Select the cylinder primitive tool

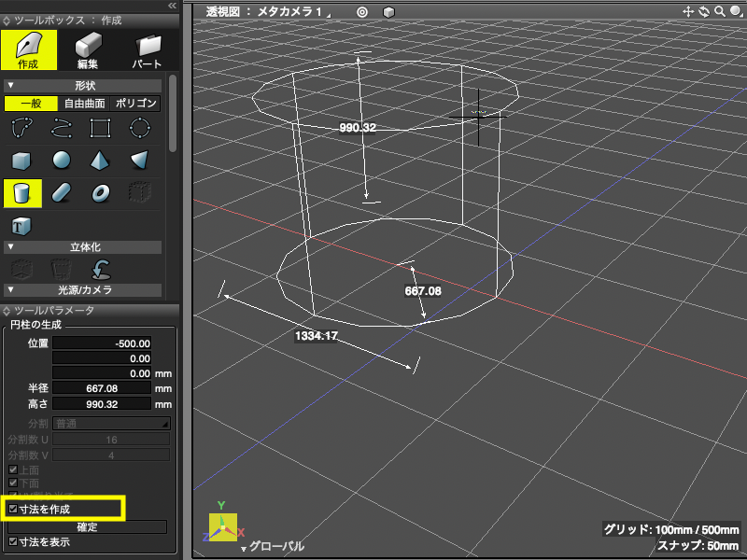[x=22, y=193]
